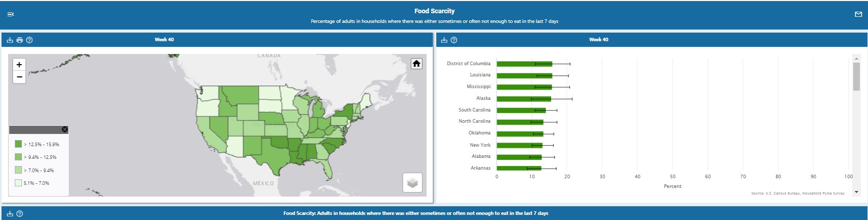868x220 pixels.
Task: Zoom in on the map
Action: (x=19, y=65)
